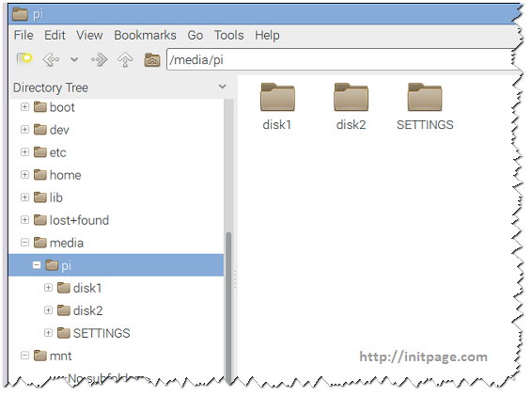Open the Bookmarks menu
532x396 pixels.
pos(145,35)
